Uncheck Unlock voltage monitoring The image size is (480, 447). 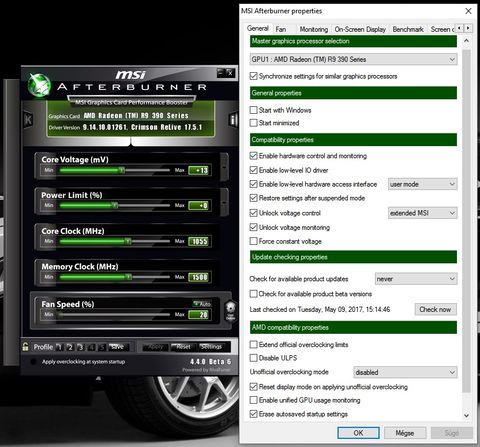(x=254, y=227)
